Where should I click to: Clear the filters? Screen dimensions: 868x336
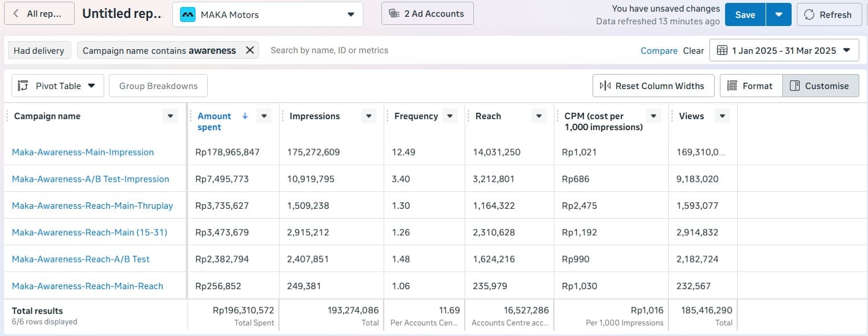coord(693,51)
